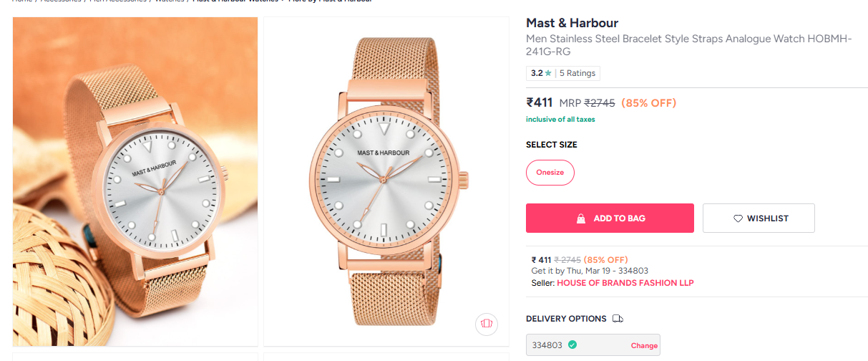Open the 5 Ratings reviews badge

(577, 73)
